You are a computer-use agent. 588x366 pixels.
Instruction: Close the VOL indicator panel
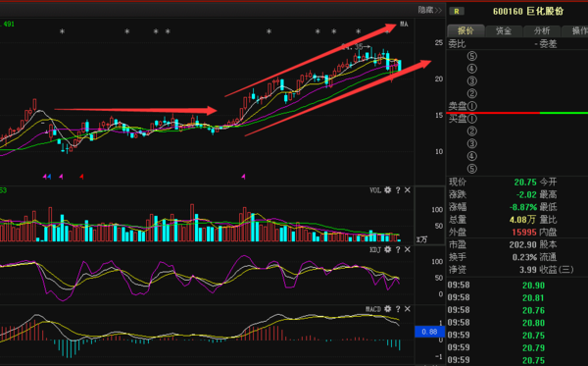point(408,190)
